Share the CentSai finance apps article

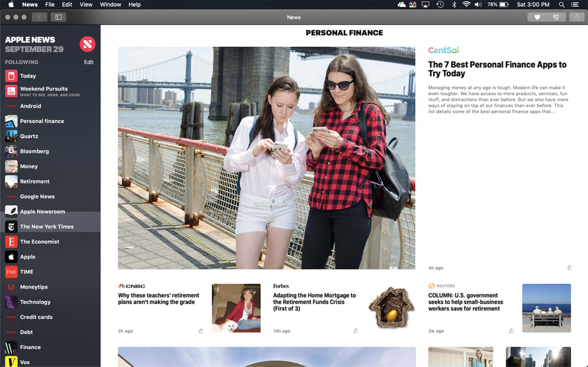coord(569,268)
